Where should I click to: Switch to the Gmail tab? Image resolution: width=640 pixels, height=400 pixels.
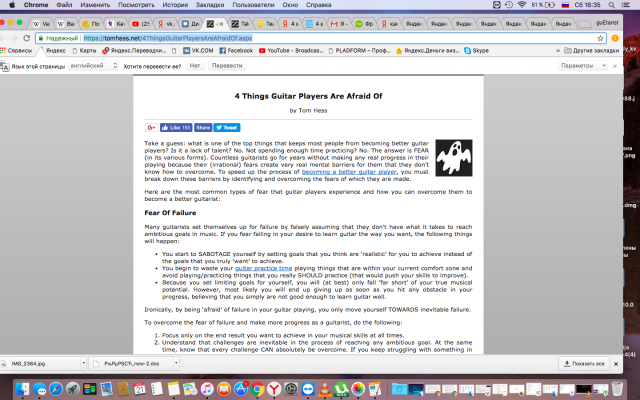point(339,24)
